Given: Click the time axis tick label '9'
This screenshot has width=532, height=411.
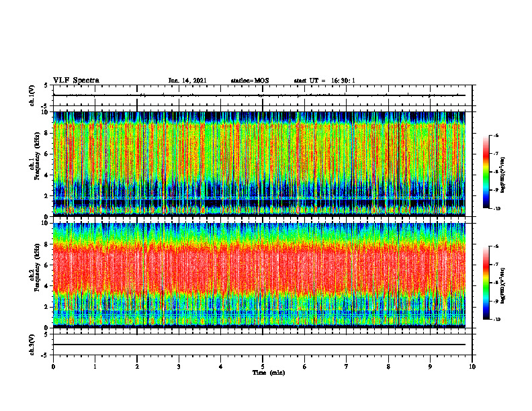Looking at the screenshot, I should pos(430,367).
